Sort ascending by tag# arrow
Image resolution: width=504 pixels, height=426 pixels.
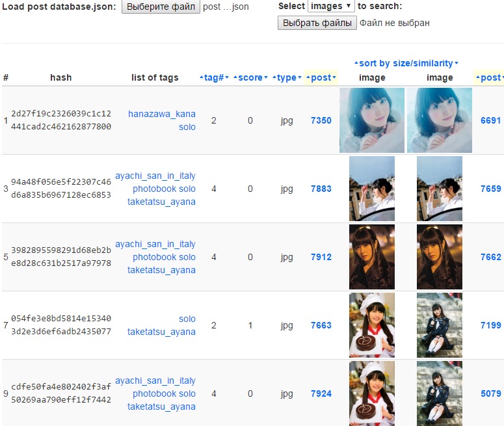pyautogui.click(x=202, y=77)
